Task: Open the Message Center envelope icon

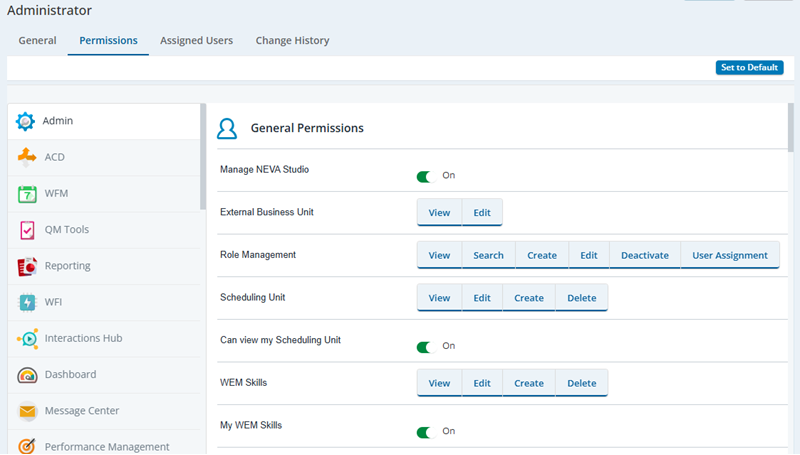Action: pyautogui.click(x=27, y=411)
